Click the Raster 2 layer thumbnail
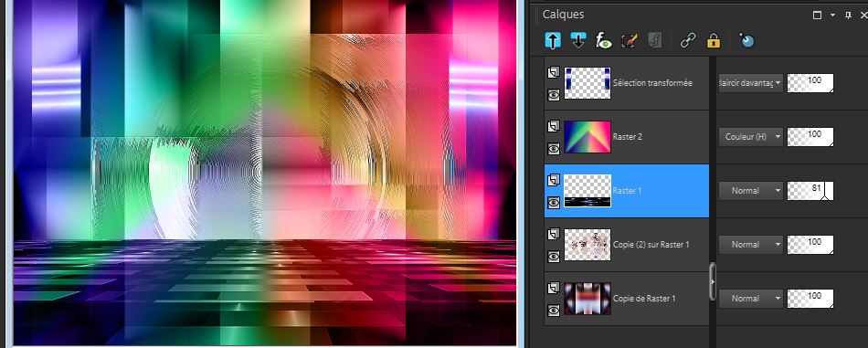This screenshot has width=868, height=348. pos(587,137)
